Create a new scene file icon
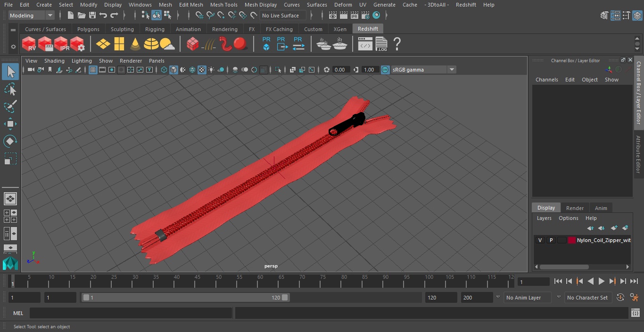 point(71,16)
